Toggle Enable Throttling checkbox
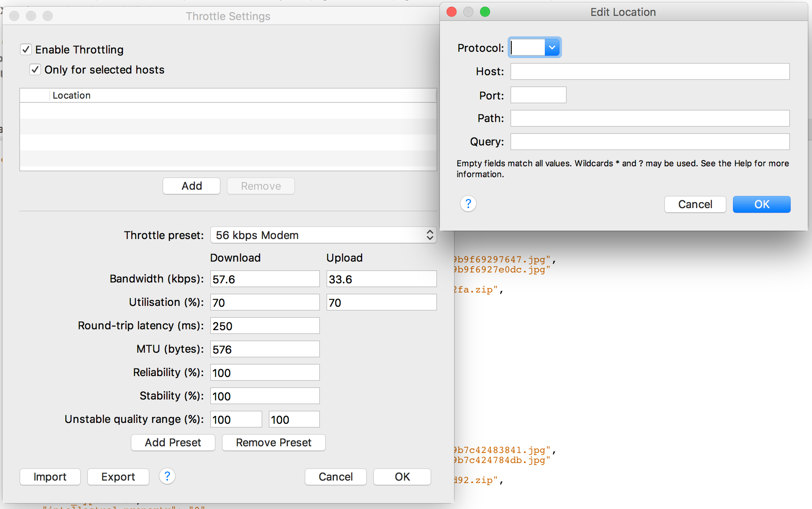The image size is (812, 509). point(26,49)
